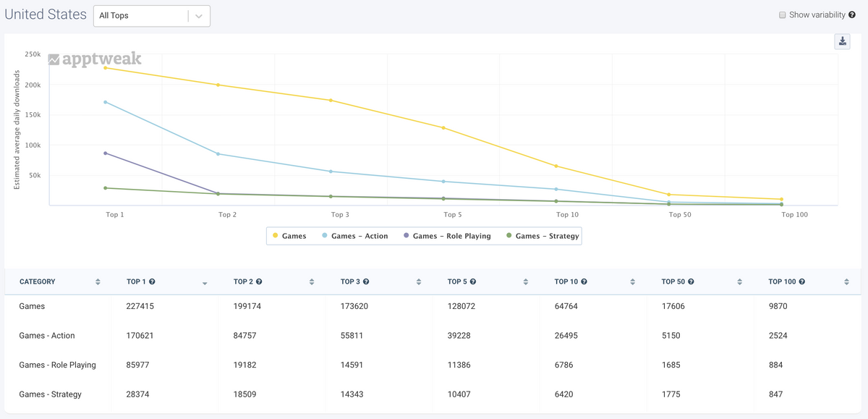Select the Games - Action row label
868x419 pixels.
[x=47, y=336]
